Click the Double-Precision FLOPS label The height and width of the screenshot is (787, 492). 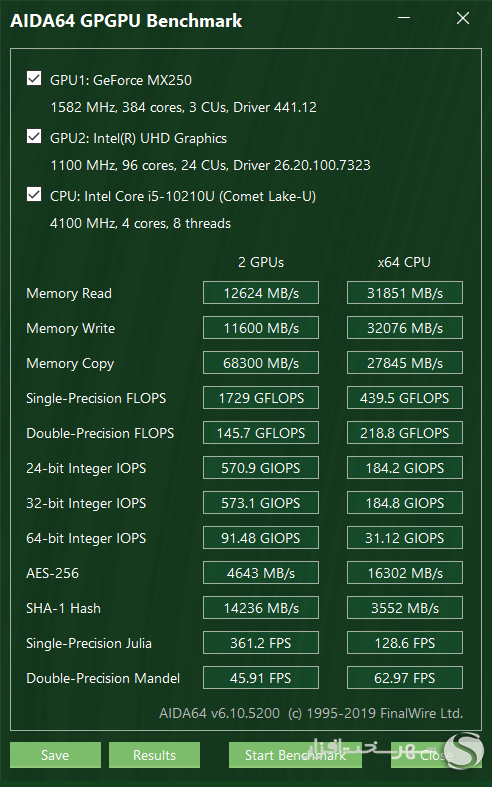coord(100,433)
